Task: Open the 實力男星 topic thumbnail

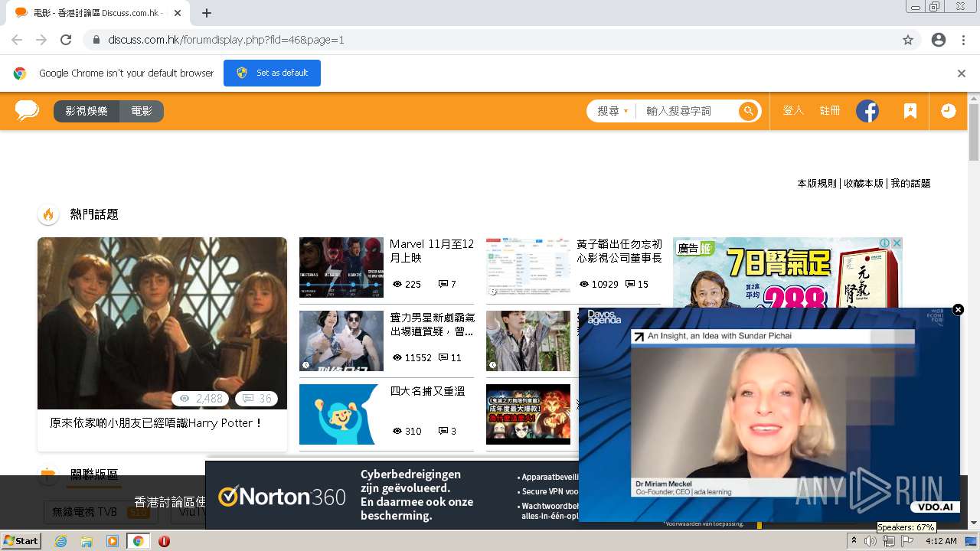Action: pyautogui.click(x=341, y=341)
